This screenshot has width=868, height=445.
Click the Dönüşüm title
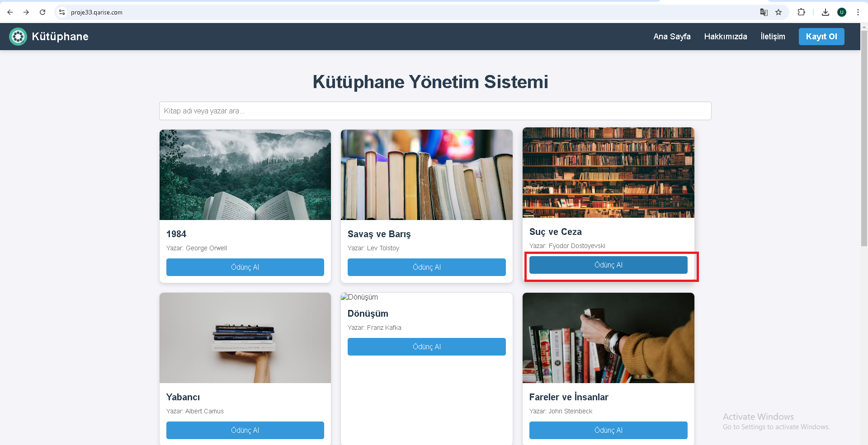pyautogui.click(x=368, y=314)
